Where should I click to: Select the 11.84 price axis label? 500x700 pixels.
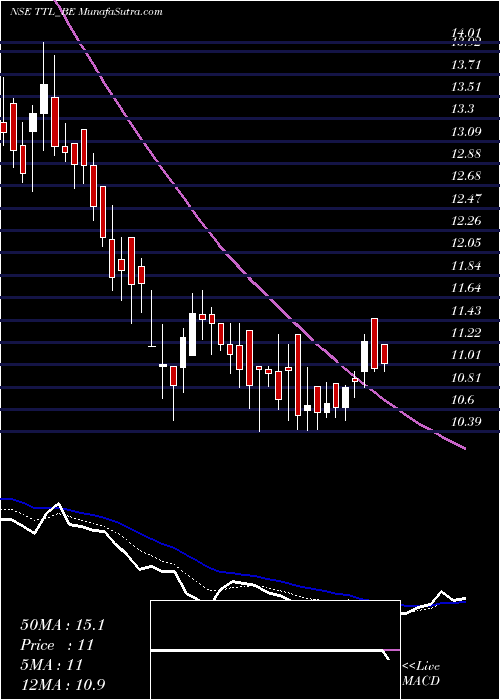[x=467, y=266]
